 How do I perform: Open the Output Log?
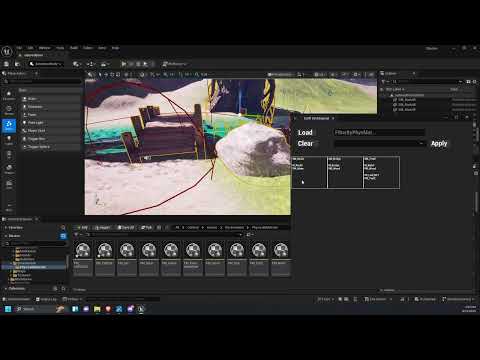coord(46,299)
